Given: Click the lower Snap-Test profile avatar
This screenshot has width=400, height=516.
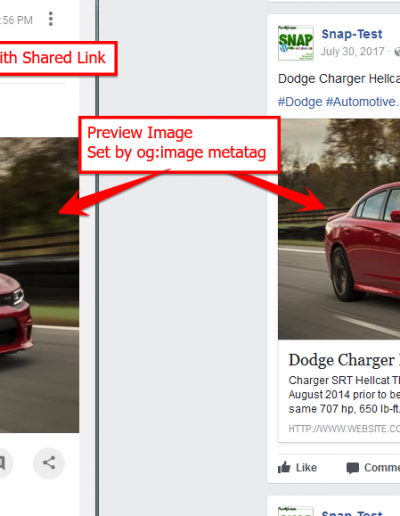Looking at the screenshot, I should (296, 511).
